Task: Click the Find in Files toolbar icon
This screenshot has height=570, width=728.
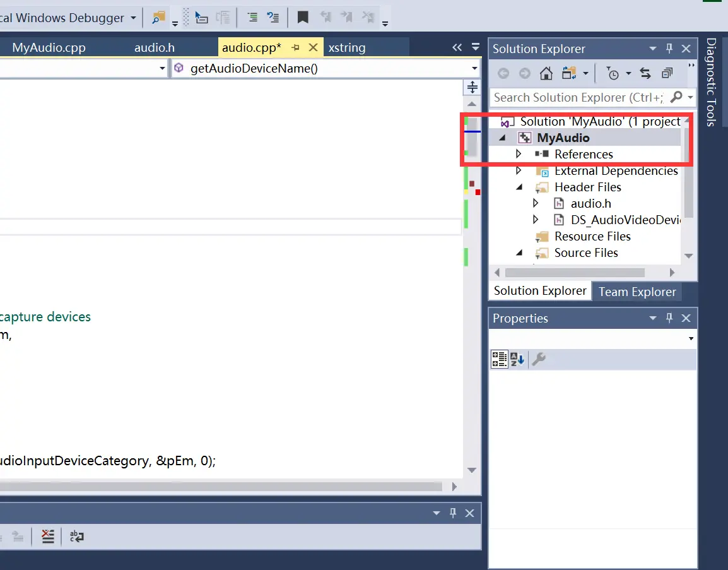Action: click(158, 18)
